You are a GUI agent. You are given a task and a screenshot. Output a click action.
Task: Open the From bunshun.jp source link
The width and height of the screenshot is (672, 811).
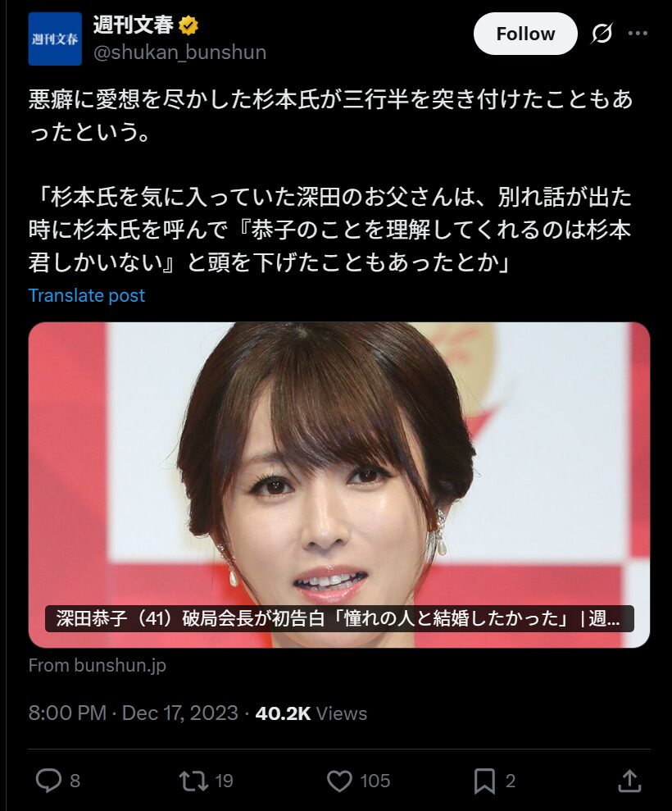(x=98, y=665)
